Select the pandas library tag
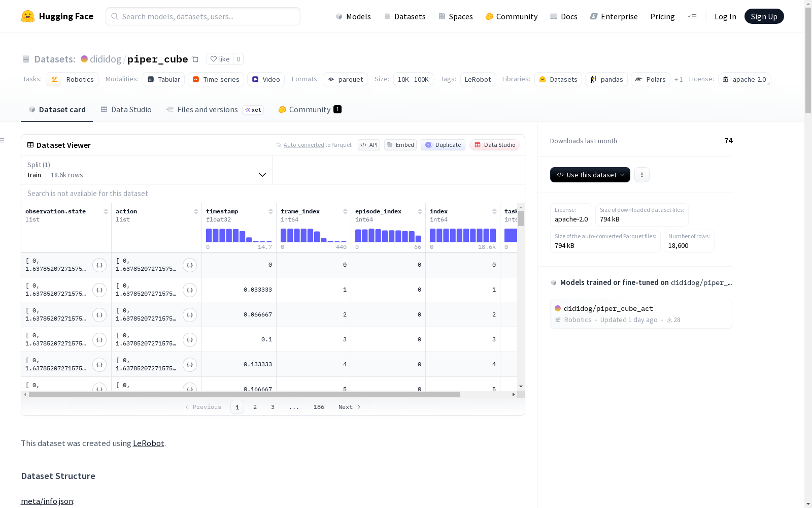The image size is (812, 508). 606,79
